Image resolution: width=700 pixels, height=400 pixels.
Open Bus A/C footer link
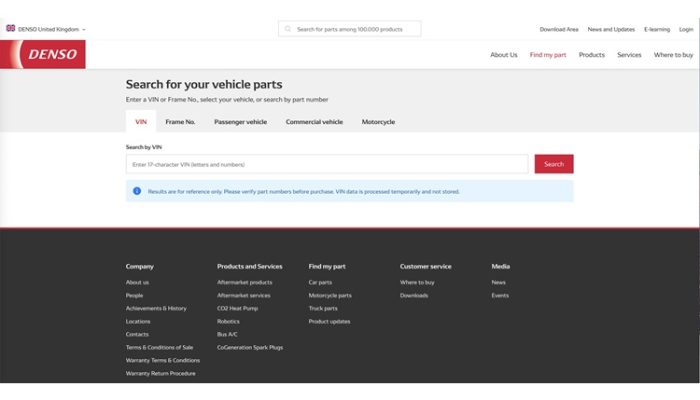(227, 334)
